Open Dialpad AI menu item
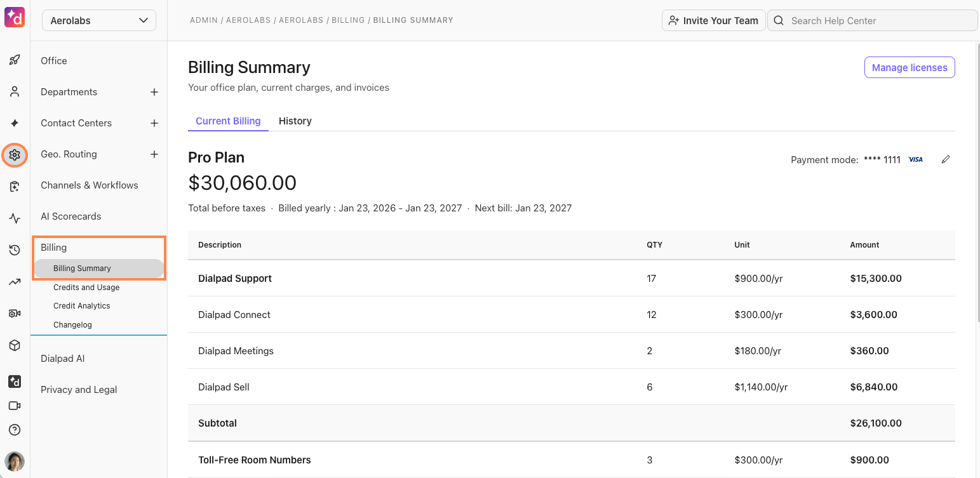The width and height of the screenshot is (980, 478). click(63, 359)
